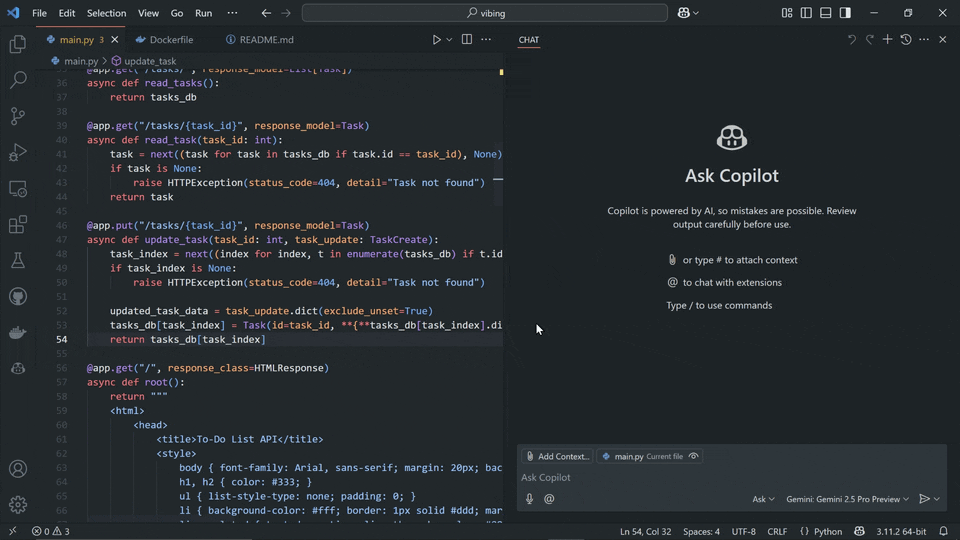Open the Extensions view in activity bar
Viewport: 960px width, 540px height.
(17, 225)
